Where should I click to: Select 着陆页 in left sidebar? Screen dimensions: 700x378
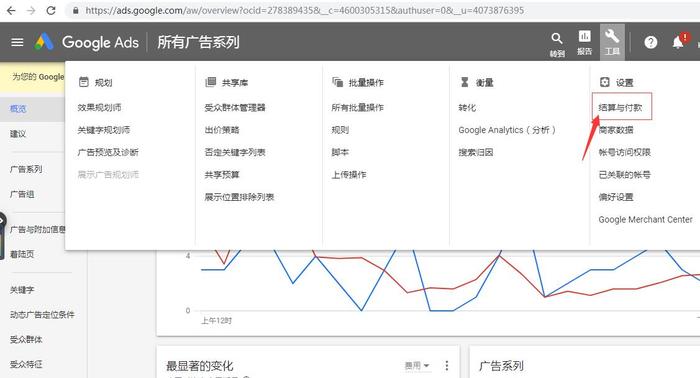[x=22, y=254]
